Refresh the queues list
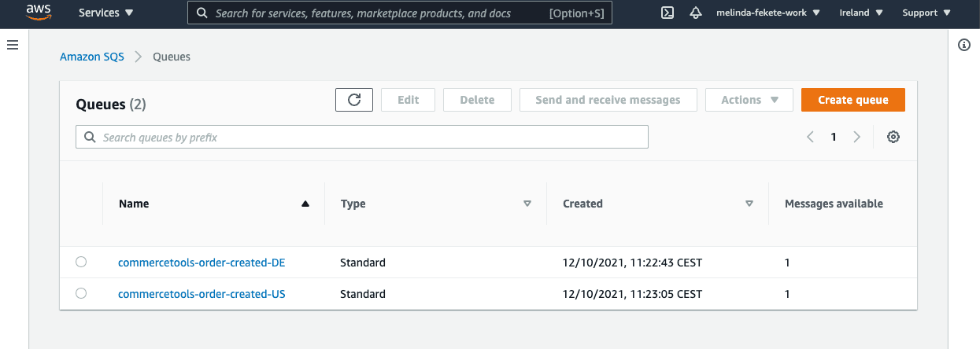 [x=354, y=100]
